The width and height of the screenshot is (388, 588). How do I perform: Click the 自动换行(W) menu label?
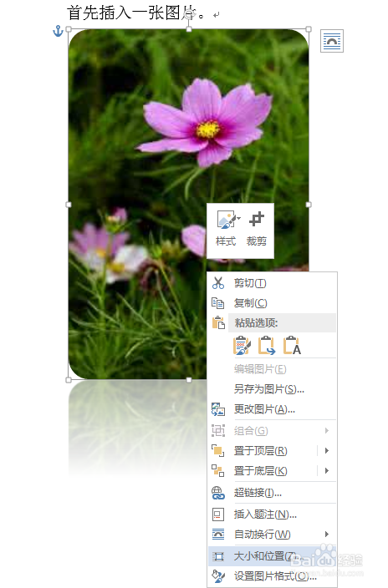point(263,534)
